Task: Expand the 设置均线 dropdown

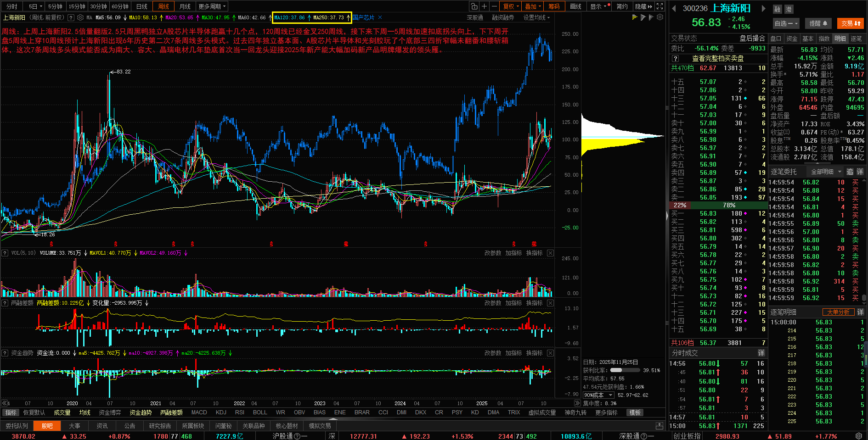Action: [x=536, y=17]
